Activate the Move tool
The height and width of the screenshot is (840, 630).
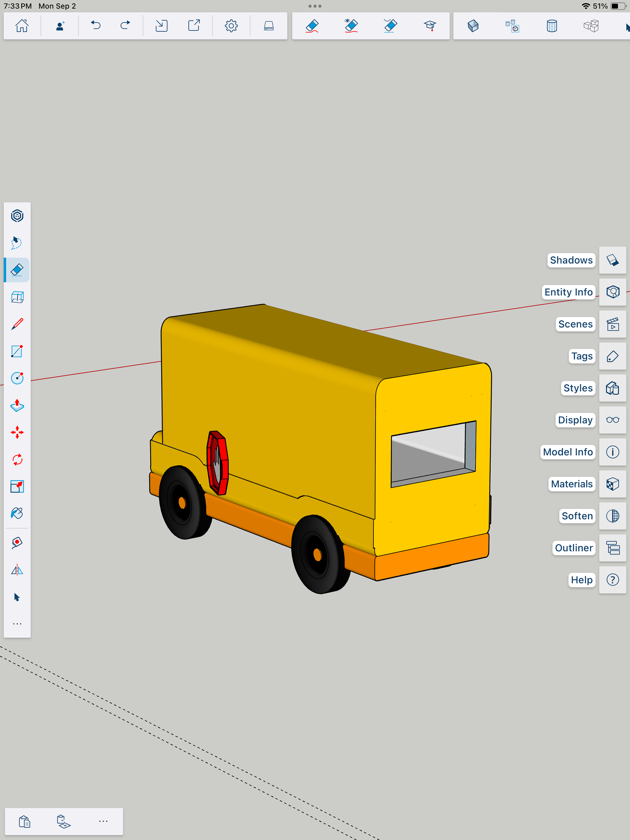(x=17, y=433)
